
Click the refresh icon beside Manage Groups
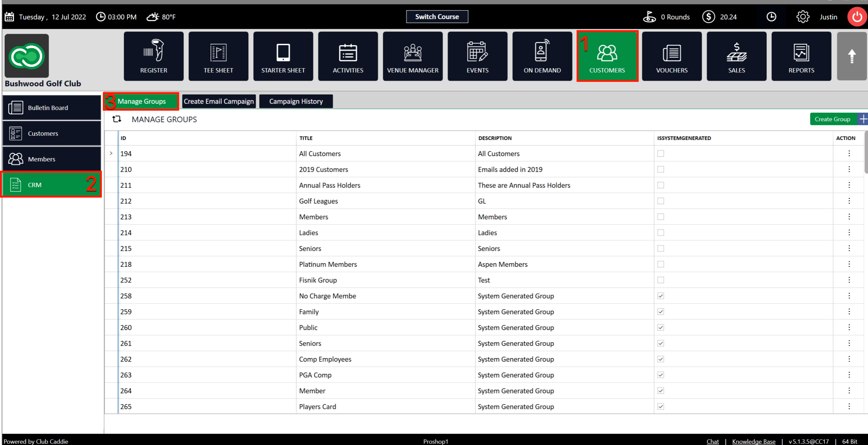[116, 119]
